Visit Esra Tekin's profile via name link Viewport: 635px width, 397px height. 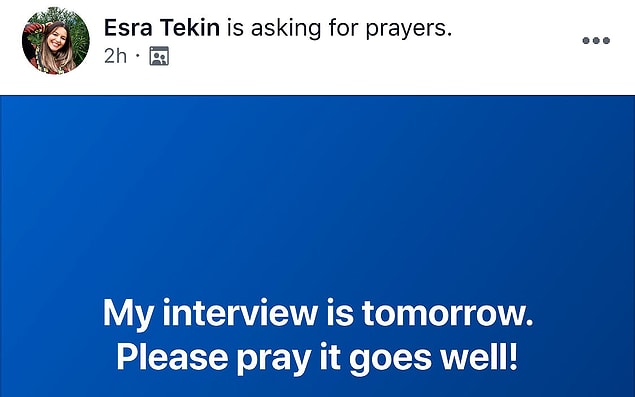pos(162,28)
